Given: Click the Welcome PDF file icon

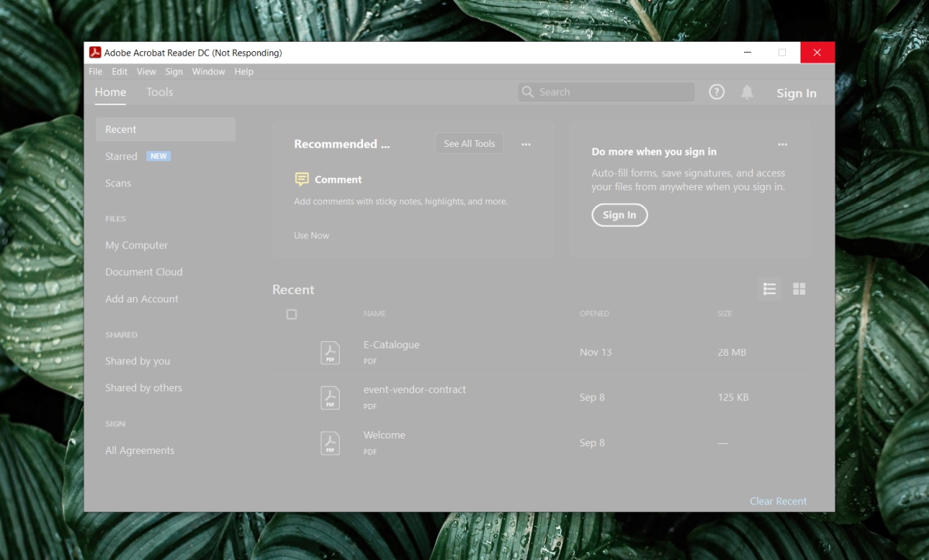Looking at the screenshot, I should 331,443.
